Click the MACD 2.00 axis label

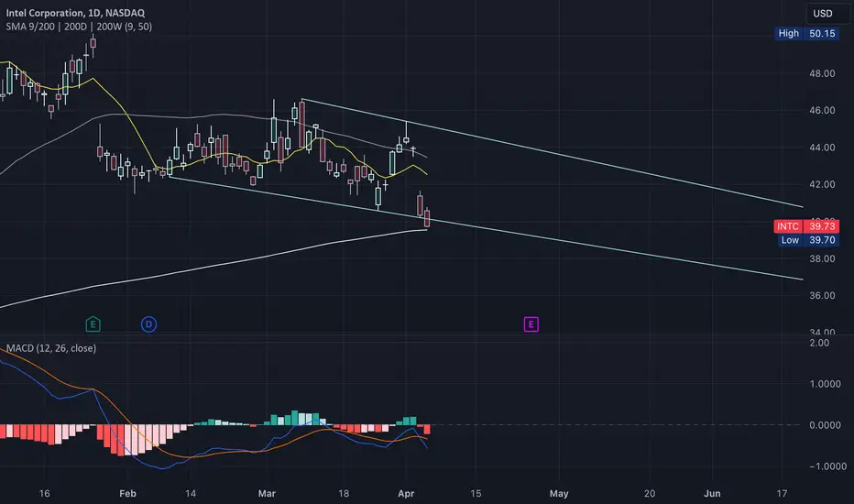pos(820,343)
